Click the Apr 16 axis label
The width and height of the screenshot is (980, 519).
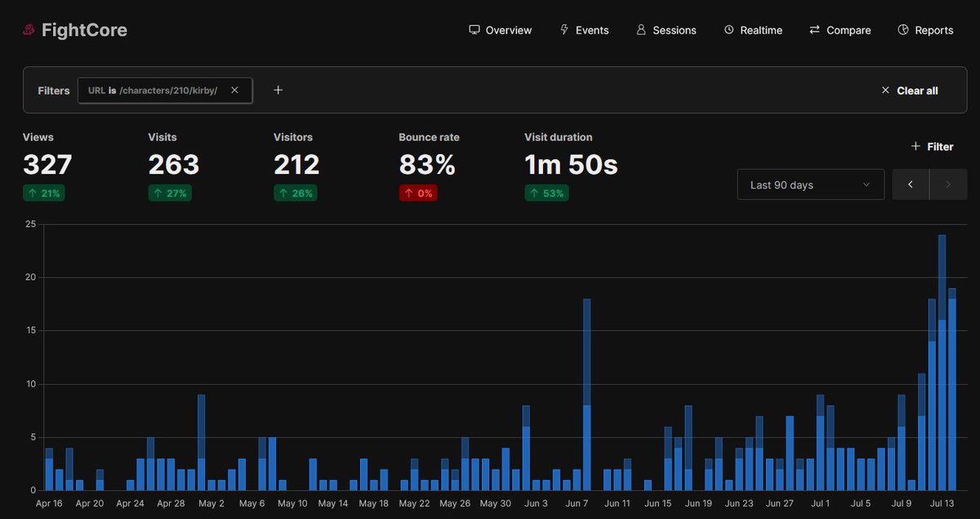pyautogui.click(x=49, y=503)
